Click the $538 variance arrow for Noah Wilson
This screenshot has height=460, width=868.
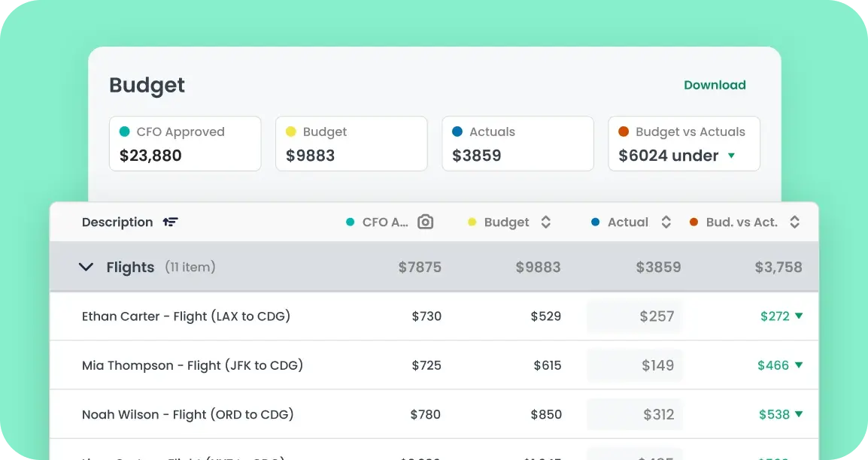point(799,414)
